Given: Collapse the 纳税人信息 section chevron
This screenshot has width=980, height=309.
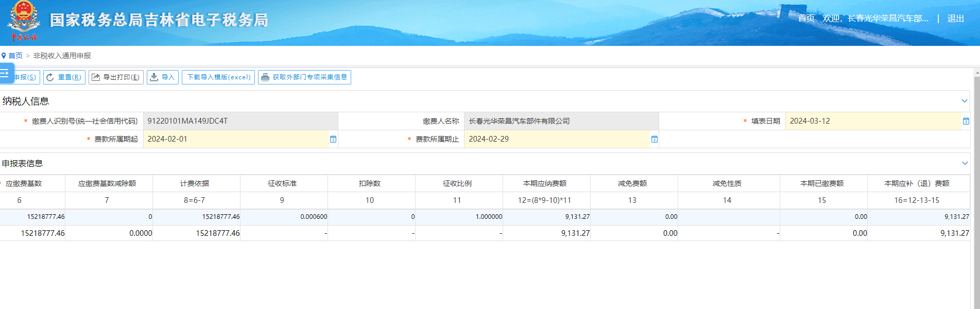Looking at the screenshot, I should pyautogui.click(x=965, y=101).
